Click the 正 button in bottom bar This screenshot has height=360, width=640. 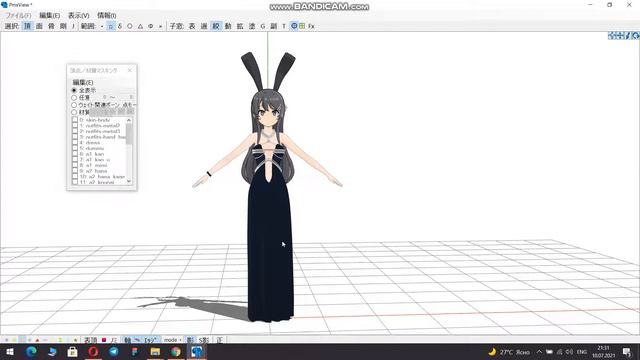coord(220,340)
